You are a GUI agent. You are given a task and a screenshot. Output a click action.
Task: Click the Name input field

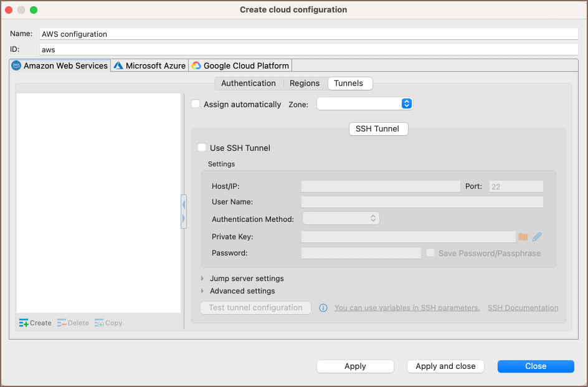pos(308,34)
